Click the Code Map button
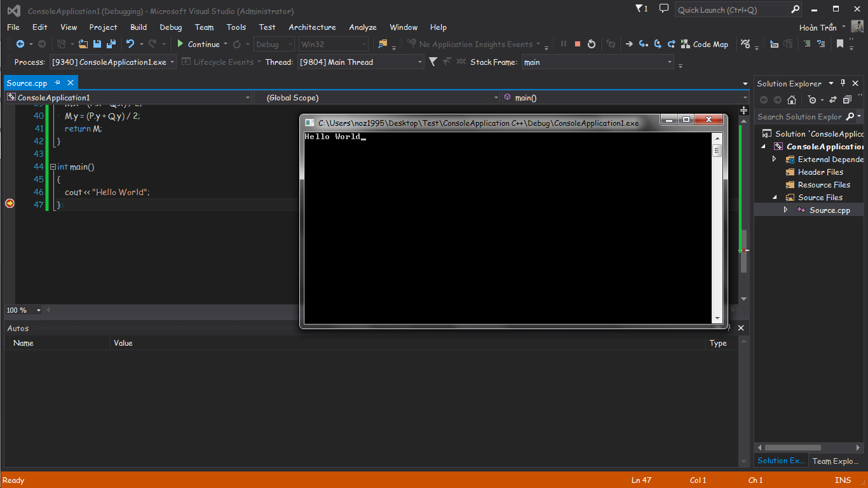The width and height of the screenshot is (868, 488). 704,44
